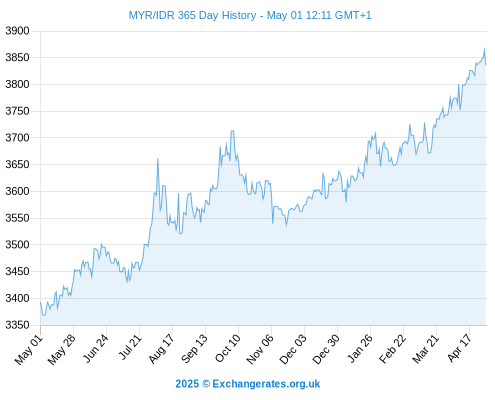Click the October peak near 3700
Image resolution: width=495 pixels, height=400 pixels.
[x=232, y=131]
